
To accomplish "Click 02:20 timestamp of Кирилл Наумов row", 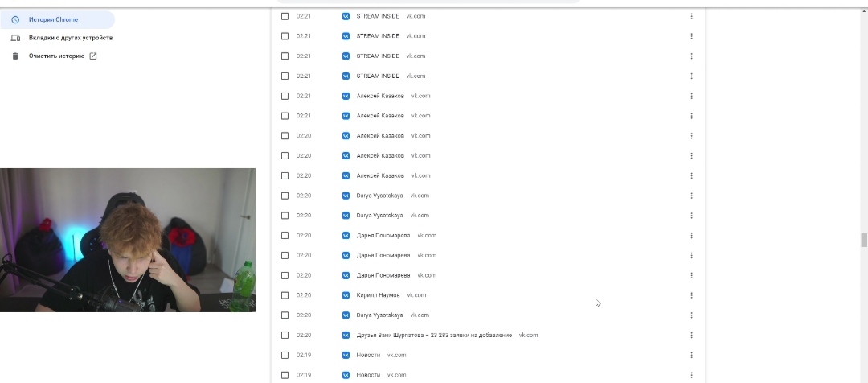I will 303,295.
